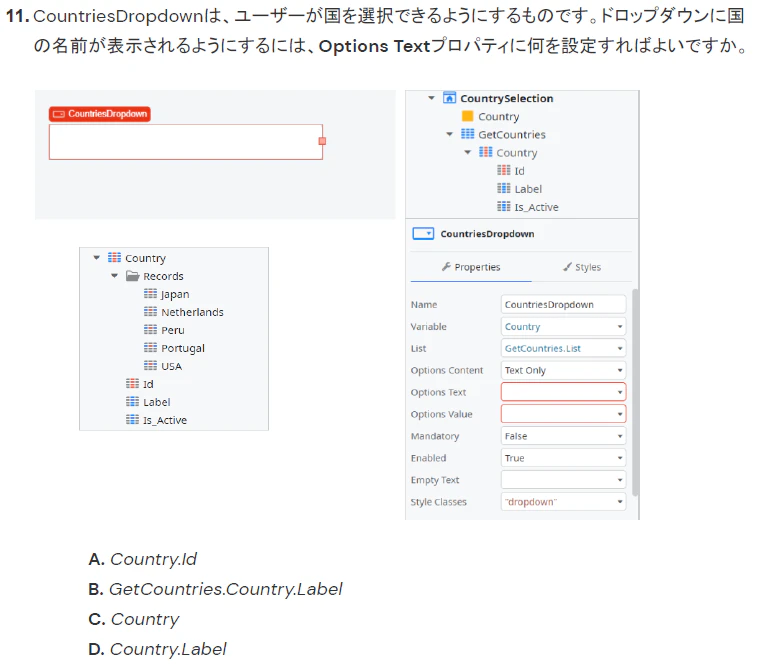Collapse the CountrySelection tree node
This screenshot has width=778, height=670.
[432, 98]
